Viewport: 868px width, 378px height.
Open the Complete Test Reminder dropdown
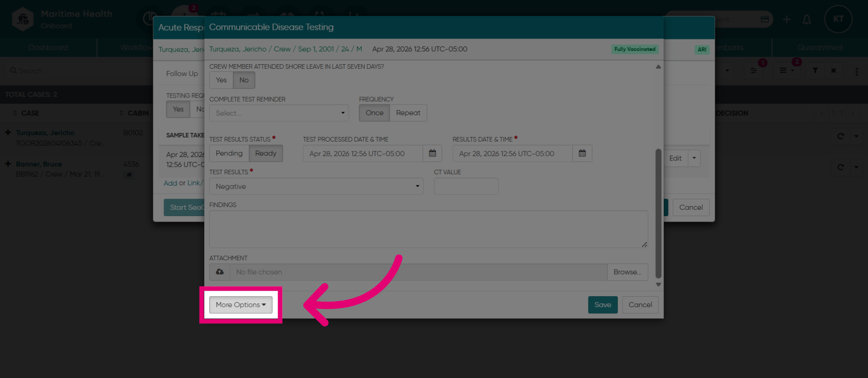point(279,113)
